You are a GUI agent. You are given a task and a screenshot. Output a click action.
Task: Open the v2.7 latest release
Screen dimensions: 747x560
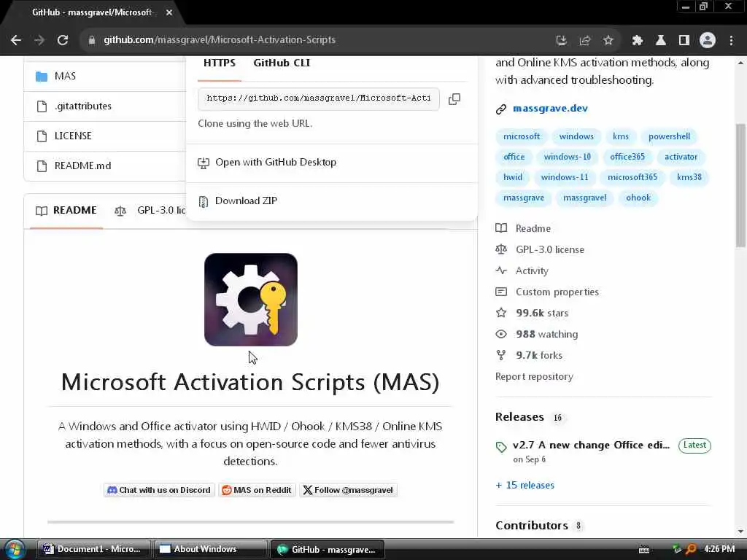click(x=591, y=446)
